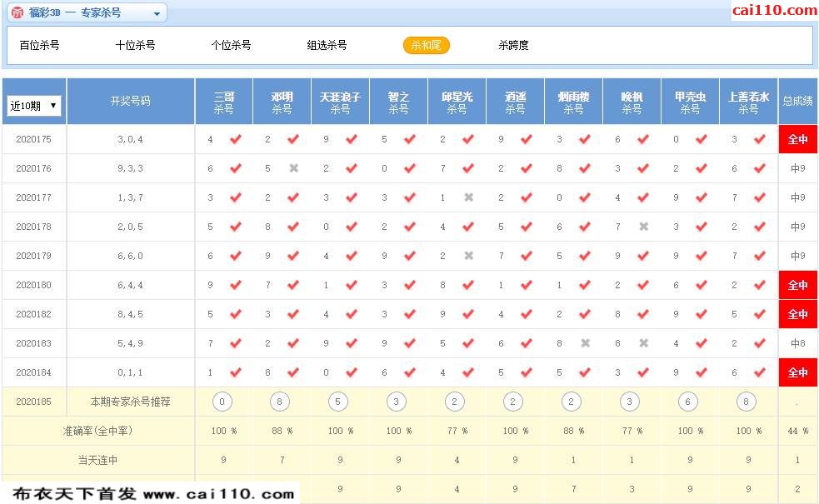
Task: Click the grey cross for 邱星光 in 2020177
Action: tap(469, 197)
